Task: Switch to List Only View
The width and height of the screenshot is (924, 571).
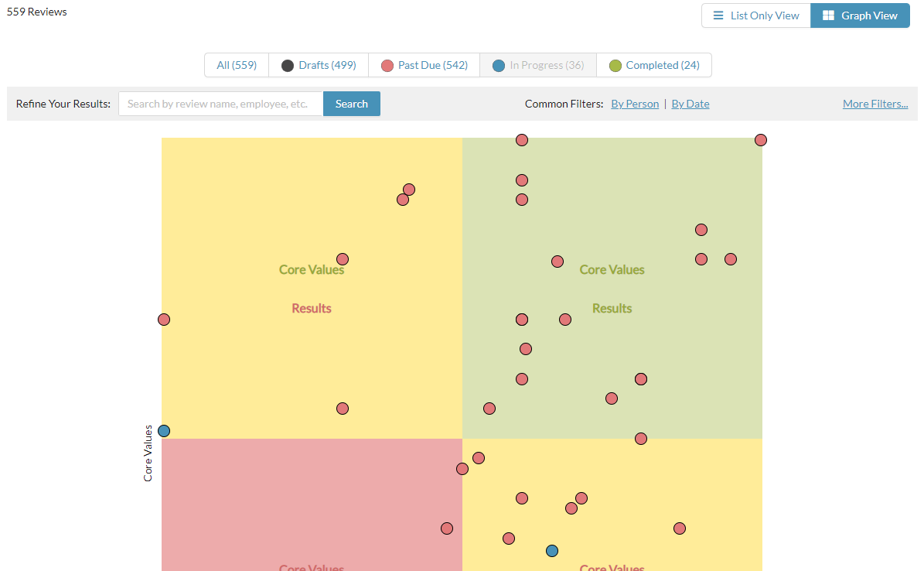Action: (x=756, y=15)
